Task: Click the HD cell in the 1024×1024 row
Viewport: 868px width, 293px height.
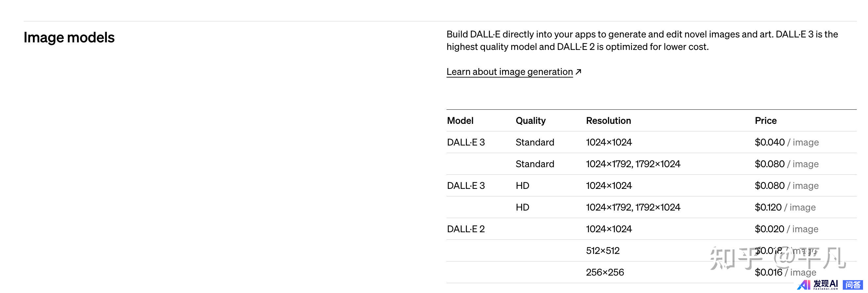Action: (x=522, y=186)
